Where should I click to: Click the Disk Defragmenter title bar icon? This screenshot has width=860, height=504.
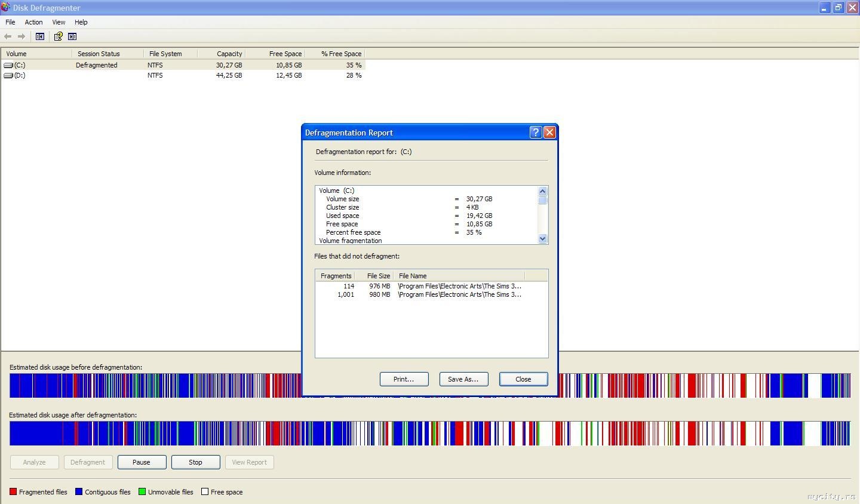tap(5, 7)
